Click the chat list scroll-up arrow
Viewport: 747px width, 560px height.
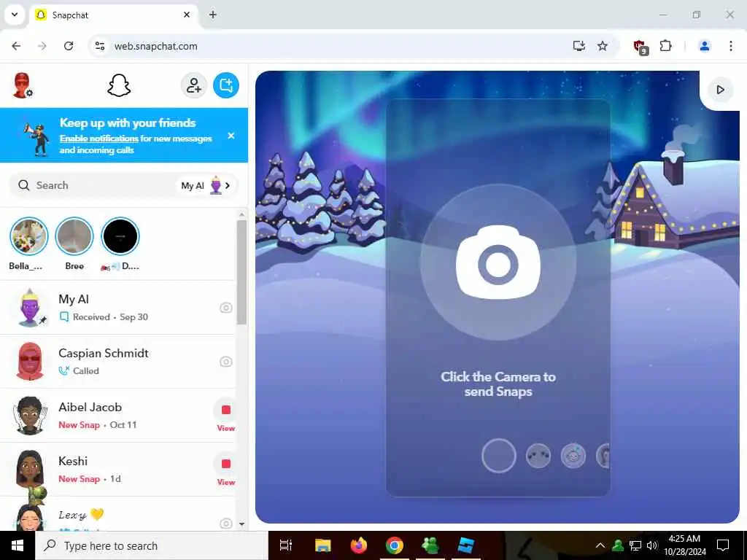241,214
